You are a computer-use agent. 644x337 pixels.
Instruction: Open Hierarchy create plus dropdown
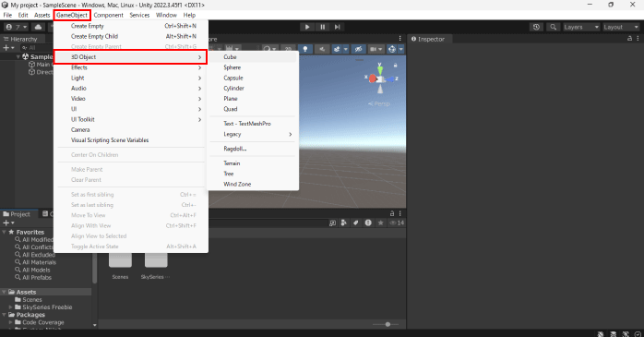[8, 48]
